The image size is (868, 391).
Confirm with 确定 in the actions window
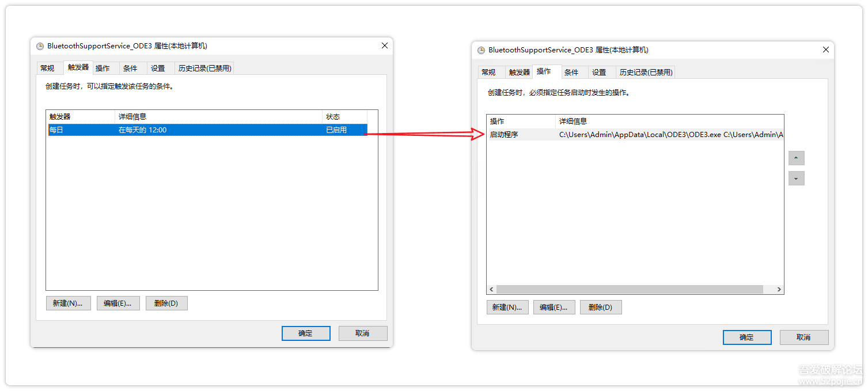(x=746, y=337)
